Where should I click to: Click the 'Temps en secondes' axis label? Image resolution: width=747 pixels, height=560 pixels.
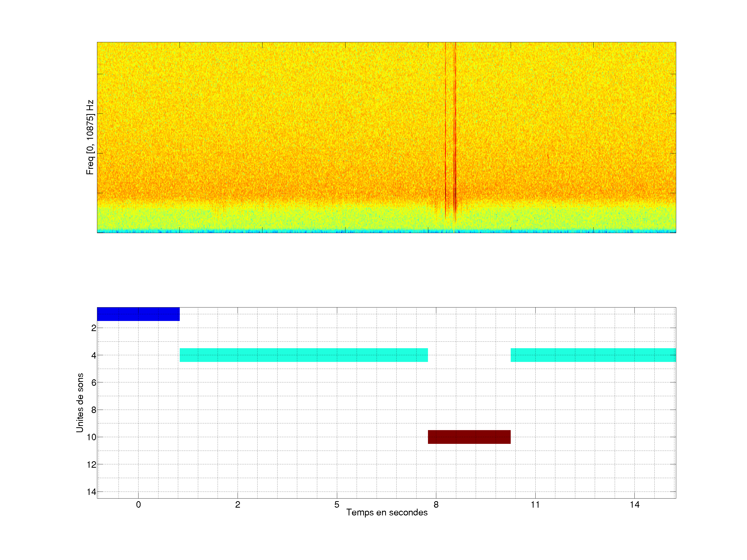pyautogui.click(x=387, y=512)
